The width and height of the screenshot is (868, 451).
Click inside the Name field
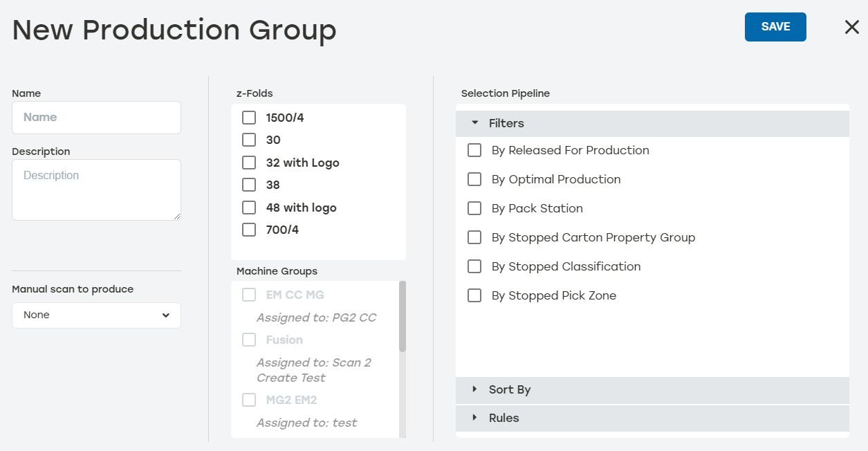(x=96, y=118)
